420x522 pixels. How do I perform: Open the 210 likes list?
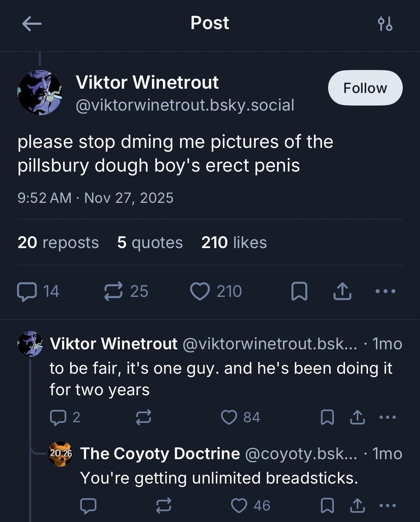234,243
